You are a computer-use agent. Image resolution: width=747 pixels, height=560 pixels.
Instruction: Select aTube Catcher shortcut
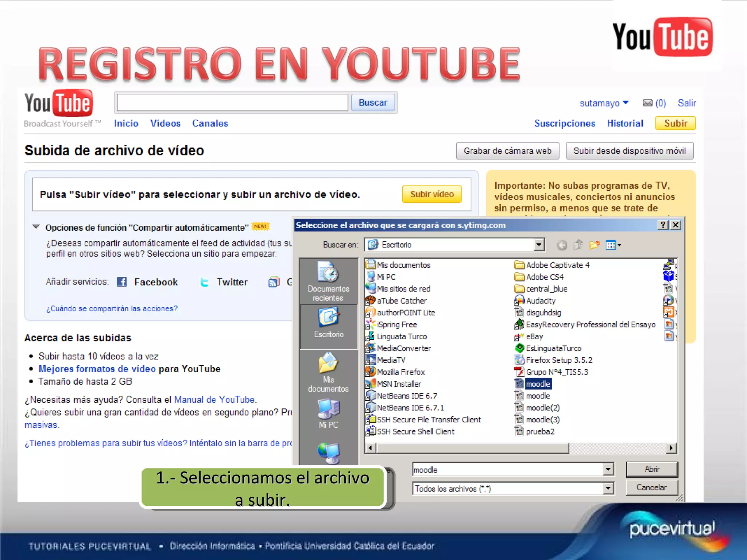(x=396, y=301)
